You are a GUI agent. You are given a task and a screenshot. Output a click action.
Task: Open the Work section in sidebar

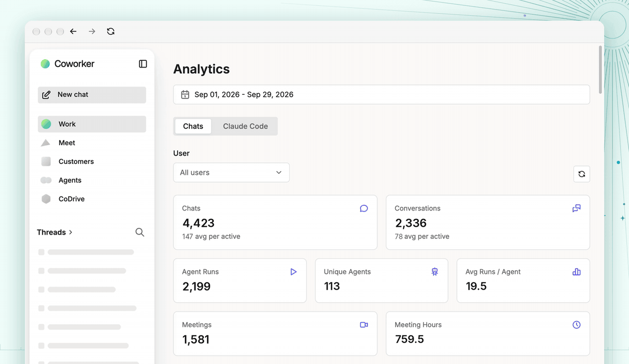coord(92,124)
